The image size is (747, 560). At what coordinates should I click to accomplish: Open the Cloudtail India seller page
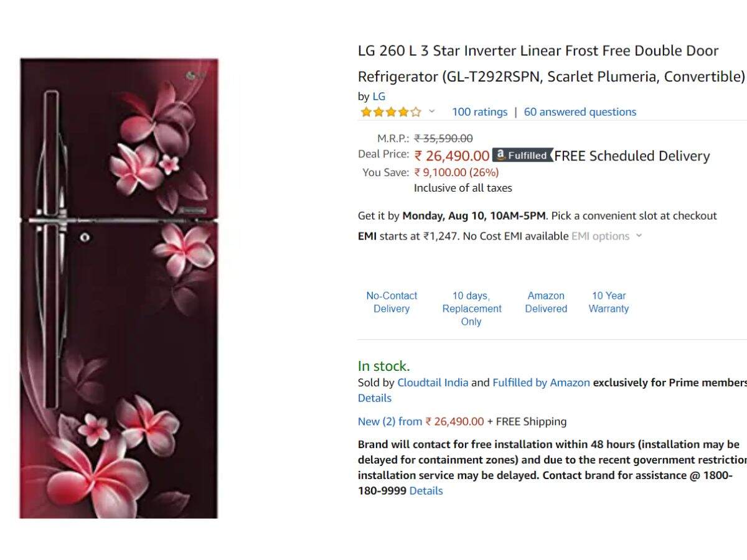click(x=433, y=383)
